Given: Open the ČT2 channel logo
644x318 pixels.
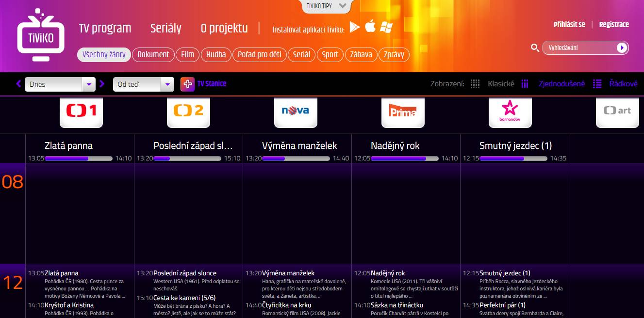Looking at the screenshot, I should pyautogui.click(x=188, y=112).
